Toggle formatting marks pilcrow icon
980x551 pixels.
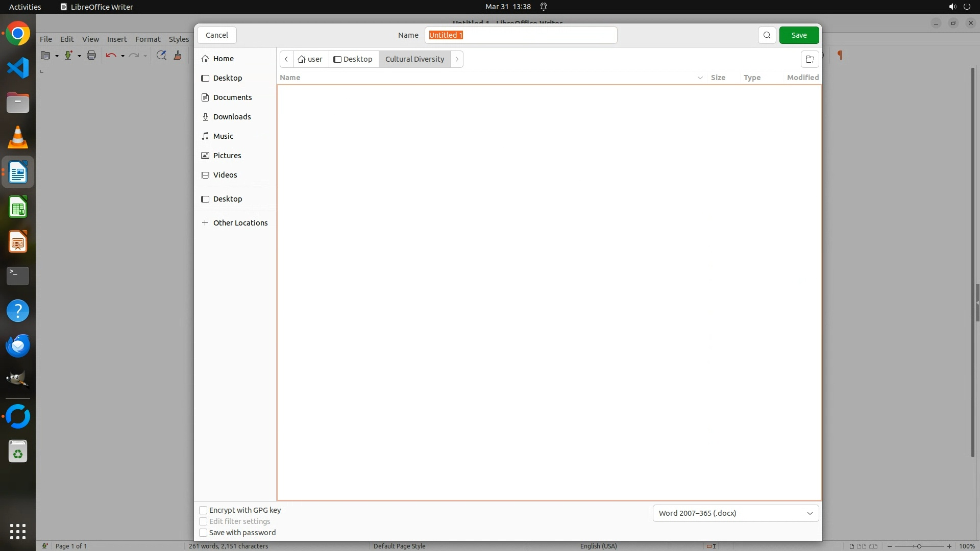[x=840, y=55]
